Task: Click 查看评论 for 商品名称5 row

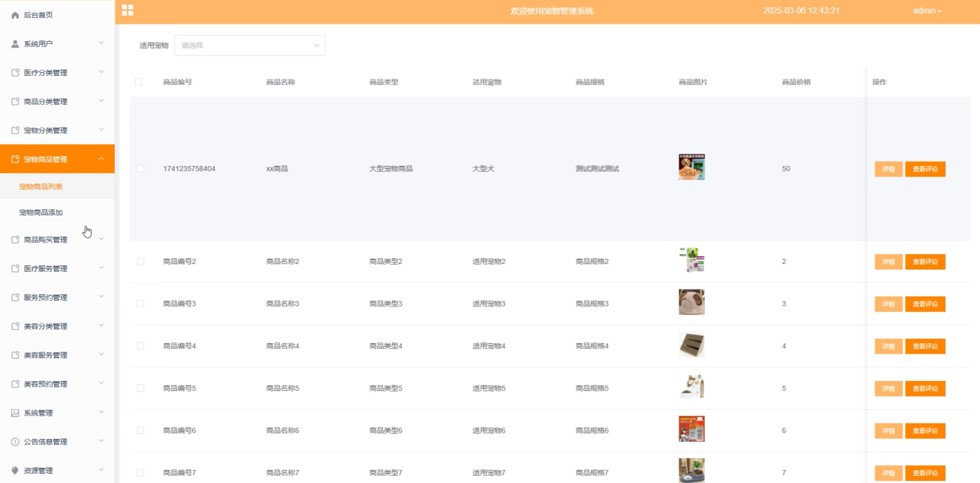Action: [x=925, y=389]
